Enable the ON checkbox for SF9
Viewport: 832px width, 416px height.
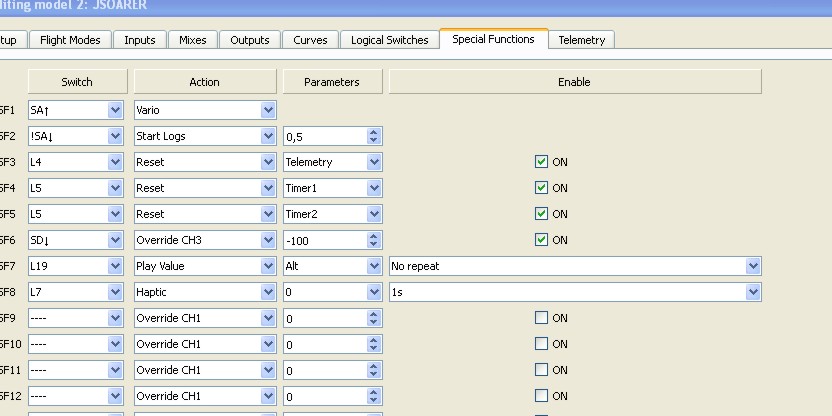[x=542, y=318]
